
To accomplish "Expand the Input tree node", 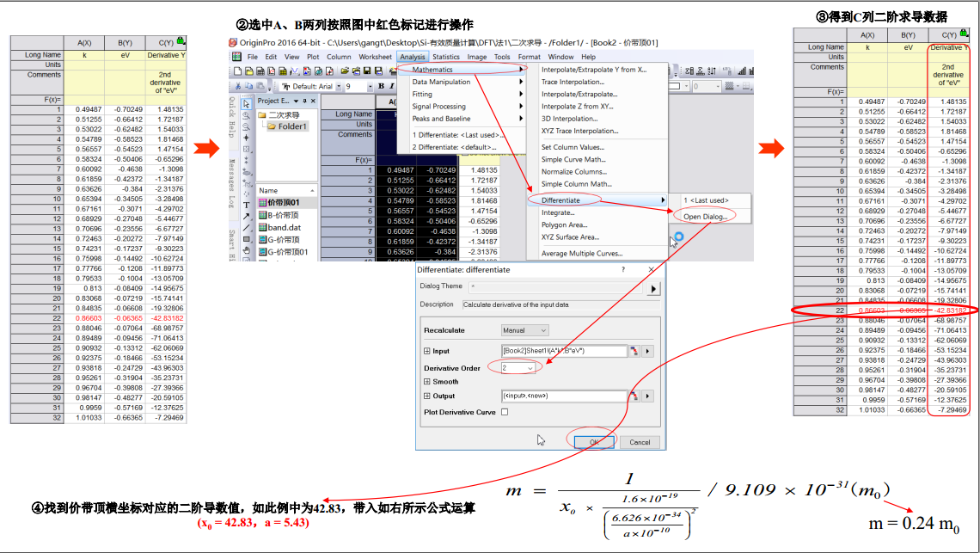I will click(x=427, y=351).
